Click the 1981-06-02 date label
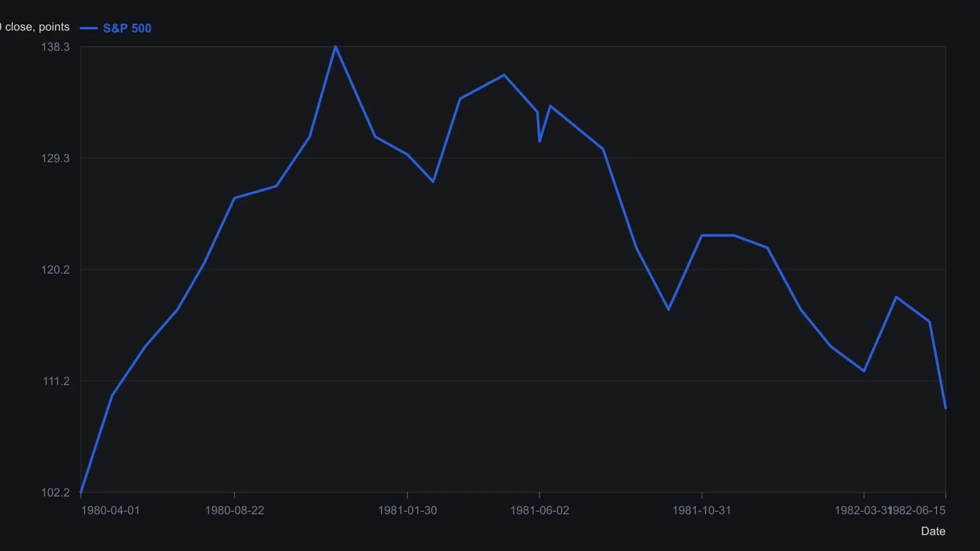 pyautogui.click(x=540, y=511)
